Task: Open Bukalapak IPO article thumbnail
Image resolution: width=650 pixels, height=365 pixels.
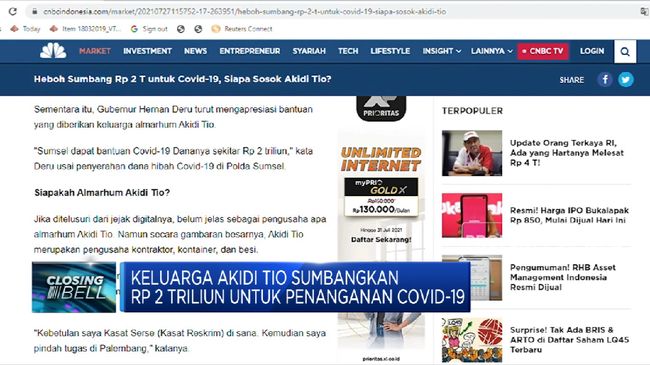Action: point(472,215)
